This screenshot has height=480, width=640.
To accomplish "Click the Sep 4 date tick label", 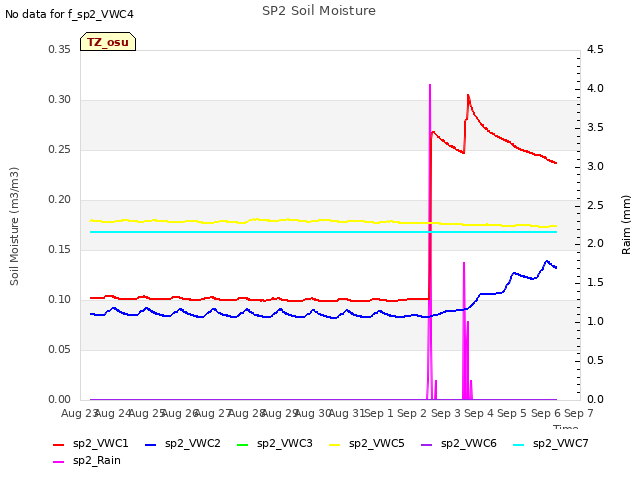I will tap(479, 414).
